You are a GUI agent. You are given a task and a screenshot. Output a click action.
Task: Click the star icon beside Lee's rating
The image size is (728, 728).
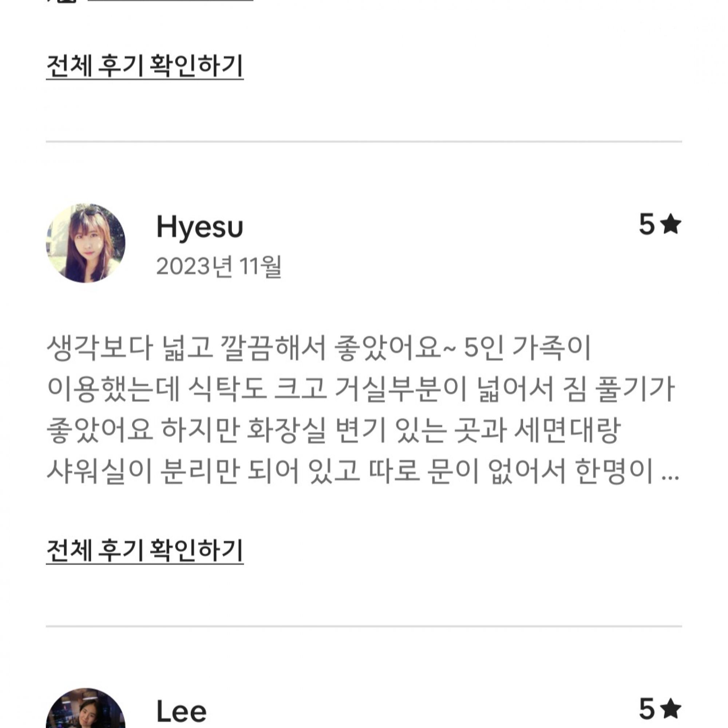point(671,708)
